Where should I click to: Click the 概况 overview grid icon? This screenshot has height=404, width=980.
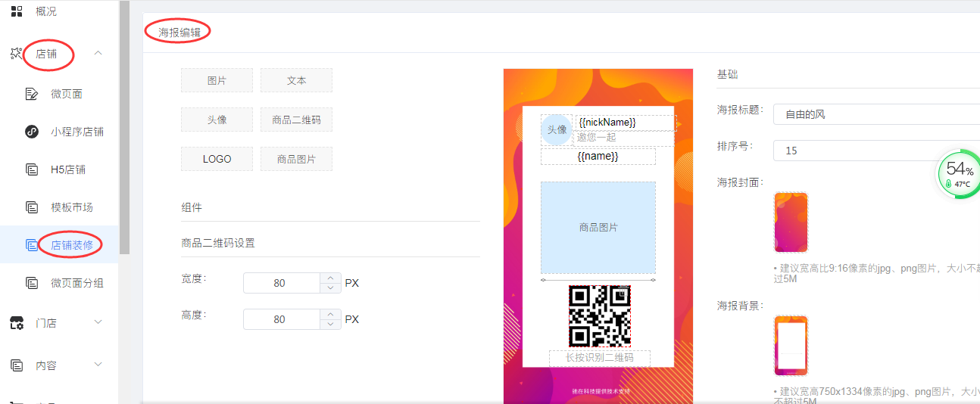(17, 11)
